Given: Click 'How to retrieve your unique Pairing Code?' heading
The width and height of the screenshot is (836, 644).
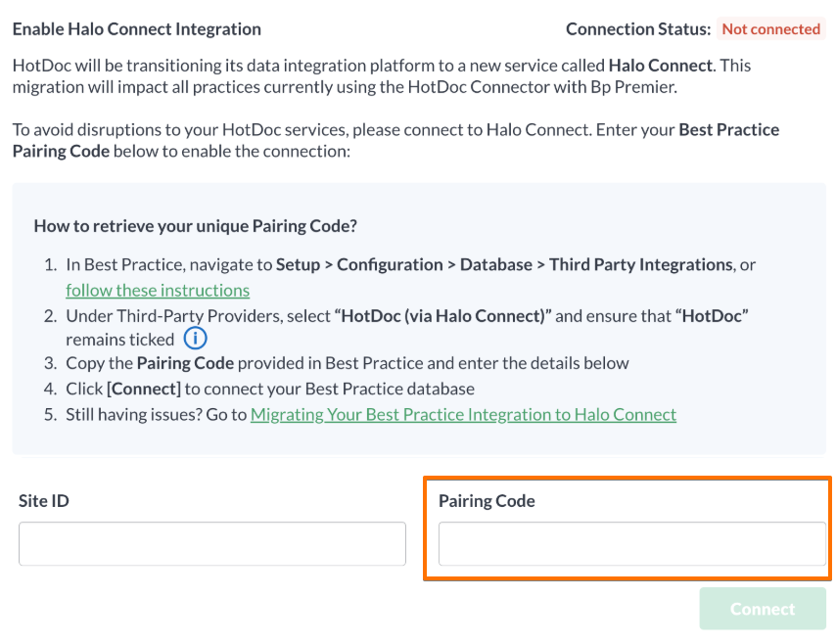Looking at the screenshot, I should 195,226.
